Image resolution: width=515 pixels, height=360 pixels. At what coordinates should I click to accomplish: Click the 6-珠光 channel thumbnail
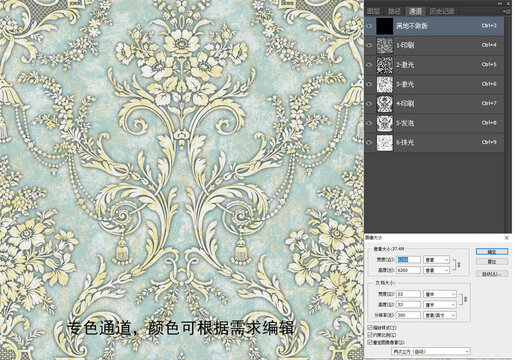point(385,143)
